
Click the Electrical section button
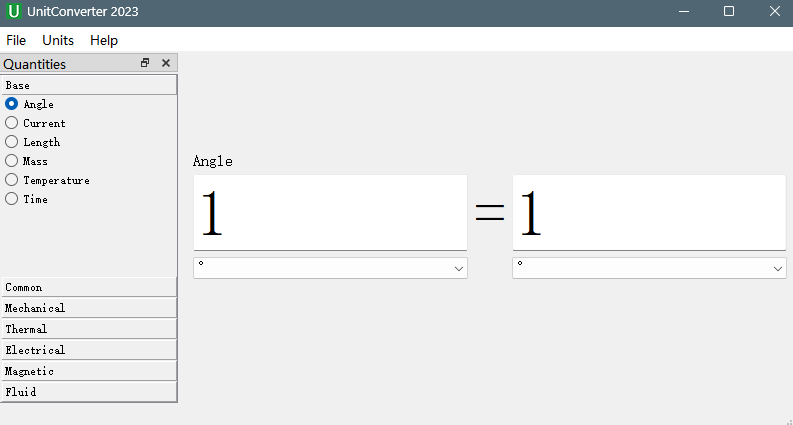click(90, 350)
